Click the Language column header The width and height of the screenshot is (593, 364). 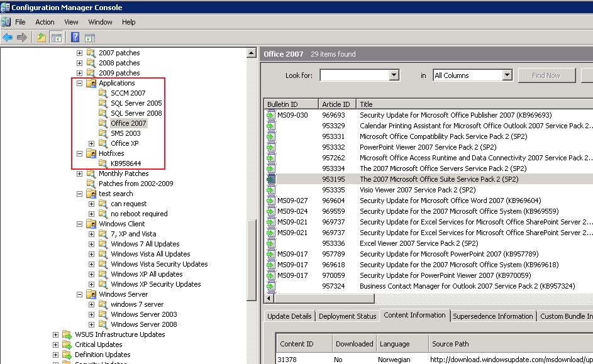[402, 344]
